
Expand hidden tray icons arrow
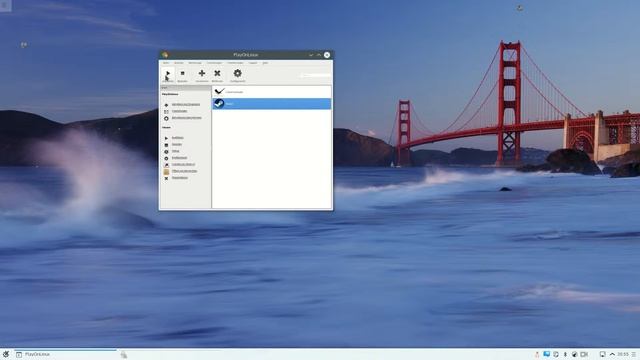(612, 354)
